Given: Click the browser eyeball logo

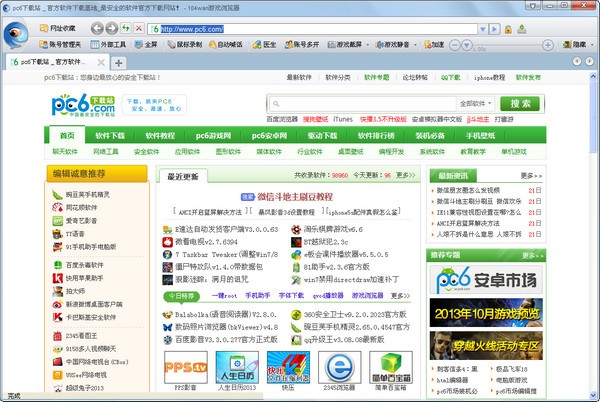Looking at the screenshot, I should (x=15, y=35).
